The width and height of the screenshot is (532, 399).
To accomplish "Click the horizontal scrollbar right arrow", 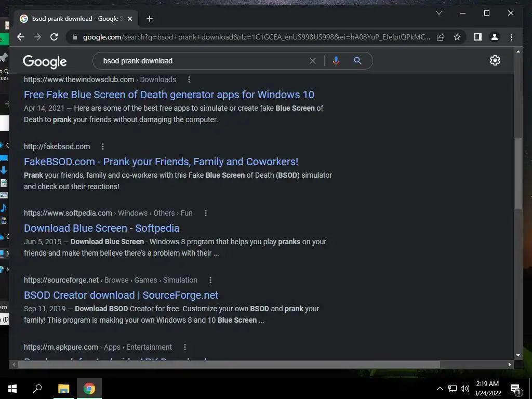I will pyautogui.click(x=510, y=364).
